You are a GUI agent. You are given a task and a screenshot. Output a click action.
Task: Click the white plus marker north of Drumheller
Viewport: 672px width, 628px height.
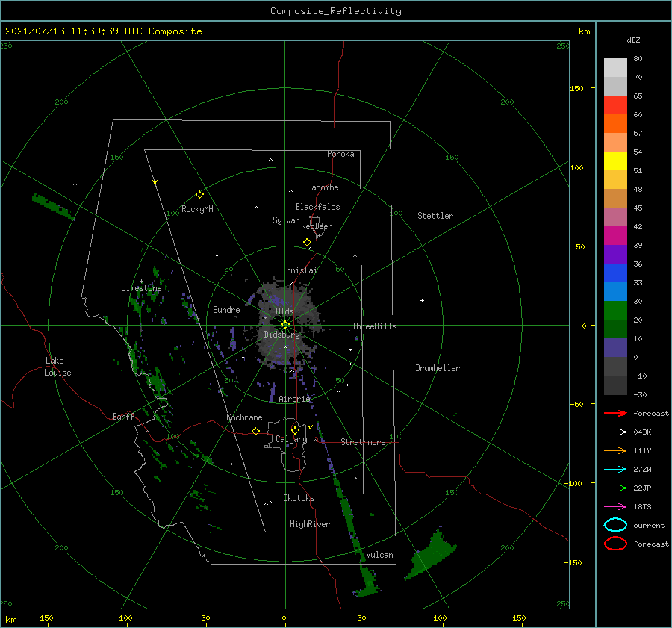pos(422,300)
